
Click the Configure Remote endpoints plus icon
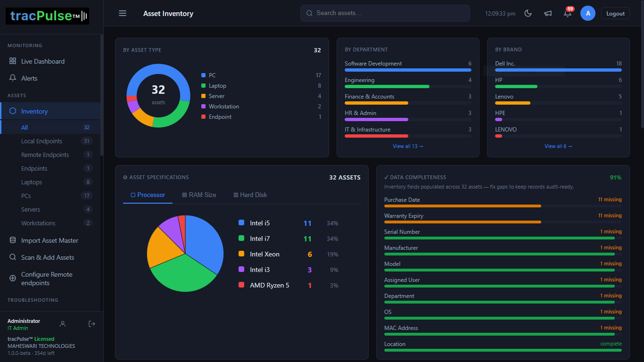click(13, 279)
